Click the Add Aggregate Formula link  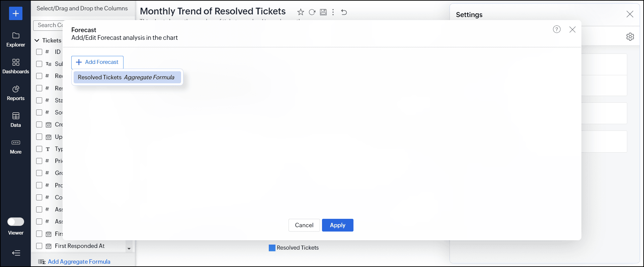pyautogui.click(x=79, y=262)
